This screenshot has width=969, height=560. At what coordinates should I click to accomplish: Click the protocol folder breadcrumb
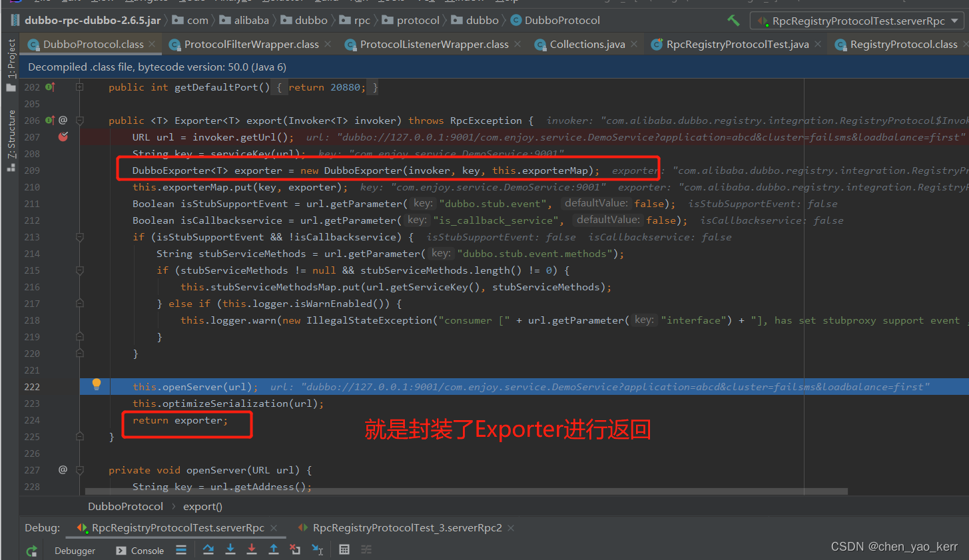pos(411,21)
